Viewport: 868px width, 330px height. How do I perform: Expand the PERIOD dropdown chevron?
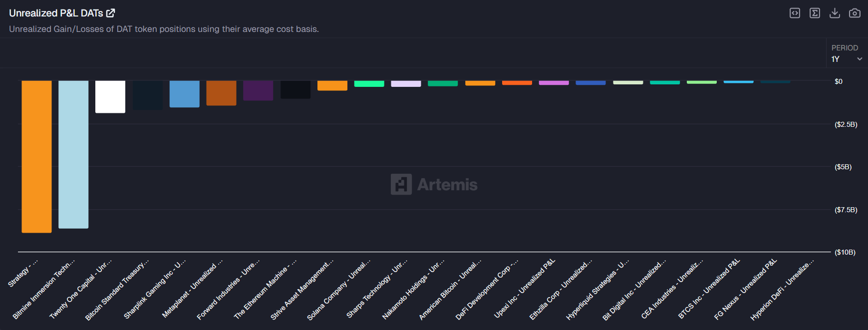860,59
